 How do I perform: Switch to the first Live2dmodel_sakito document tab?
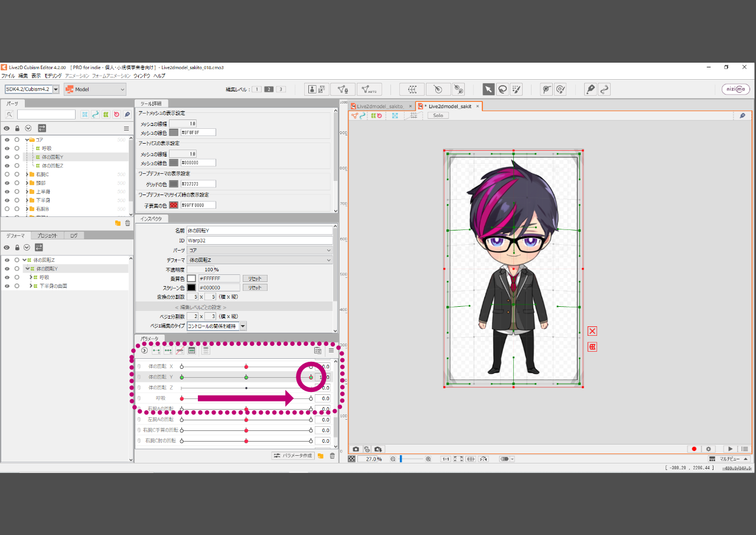coord(381,106)
